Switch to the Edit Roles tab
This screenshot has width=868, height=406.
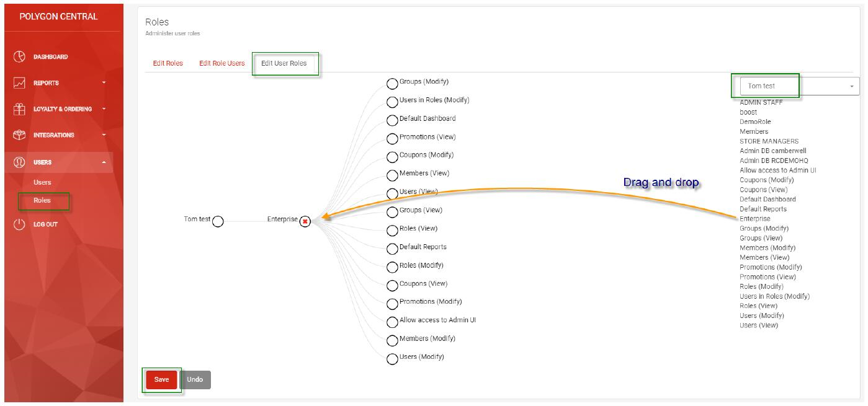[168, 63]
